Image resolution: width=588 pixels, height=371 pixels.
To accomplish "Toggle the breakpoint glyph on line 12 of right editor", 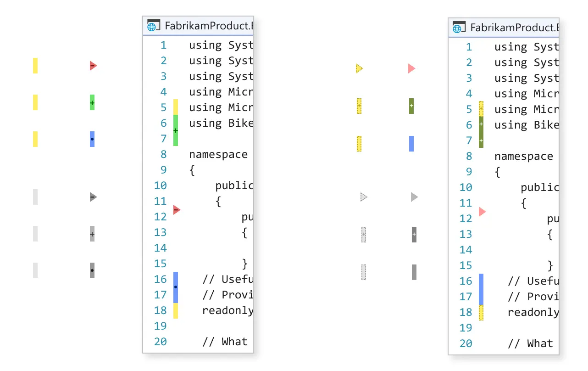I will point(482,212).
